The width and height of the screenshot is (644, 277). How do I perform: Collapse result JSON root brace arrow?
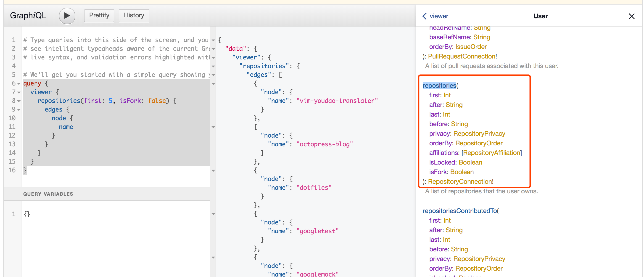tap(213, 40)
